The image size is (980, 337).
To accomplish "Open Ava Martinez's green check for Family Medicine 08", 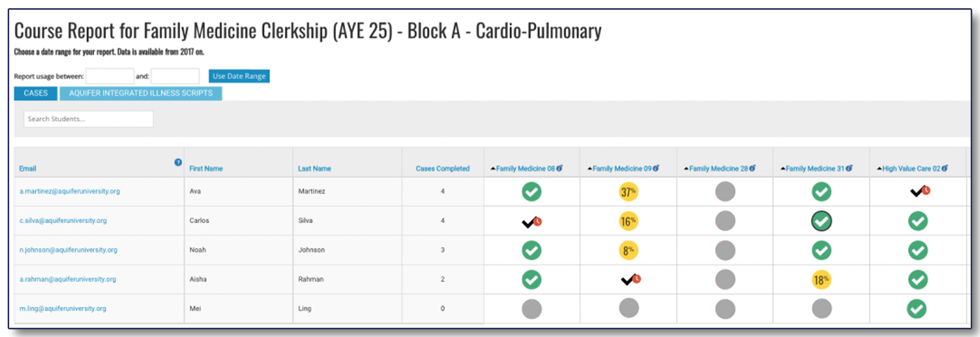I will pos(531,192).
